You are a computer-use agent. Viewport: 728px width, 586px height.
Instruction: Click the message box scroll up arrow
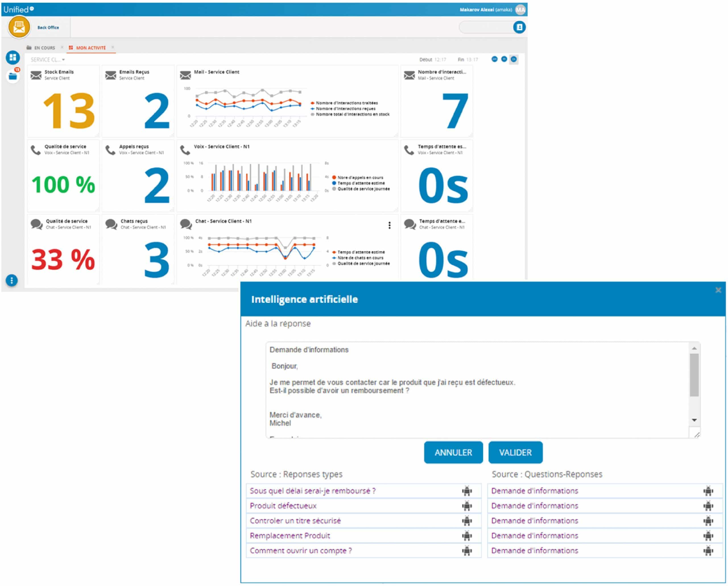[x=694, y=348]
